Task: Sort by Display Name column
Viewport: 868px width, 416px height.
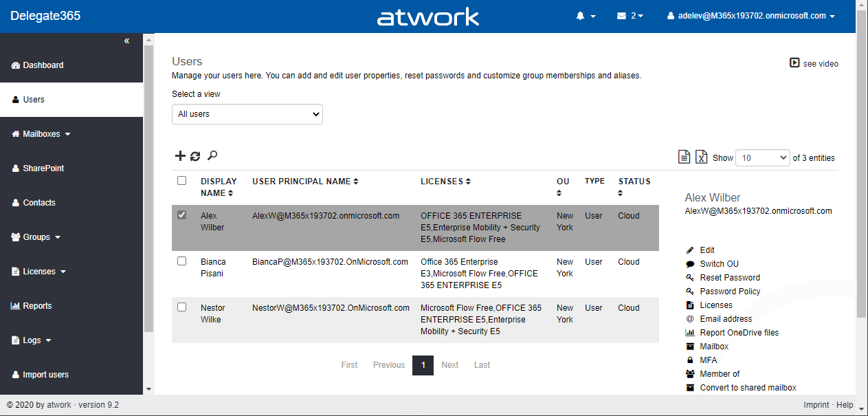Action: (219, 187)
